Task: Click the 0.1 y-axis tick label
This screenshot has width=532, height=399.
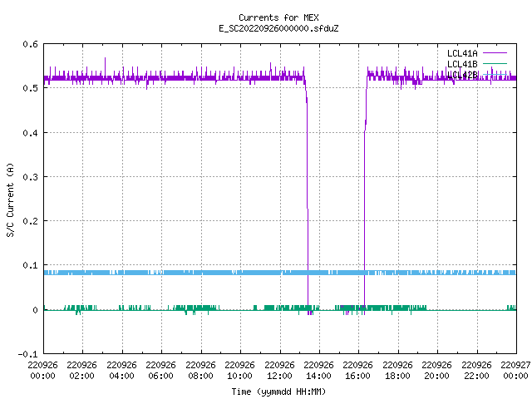Action: coord(30,265)
